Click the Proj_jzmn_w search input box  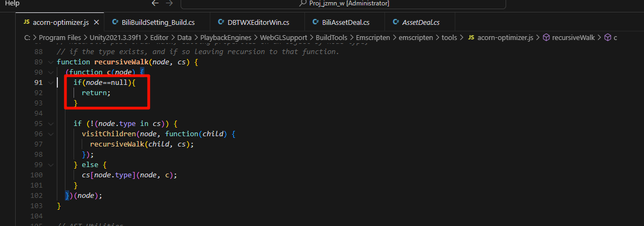coord(343,4)
